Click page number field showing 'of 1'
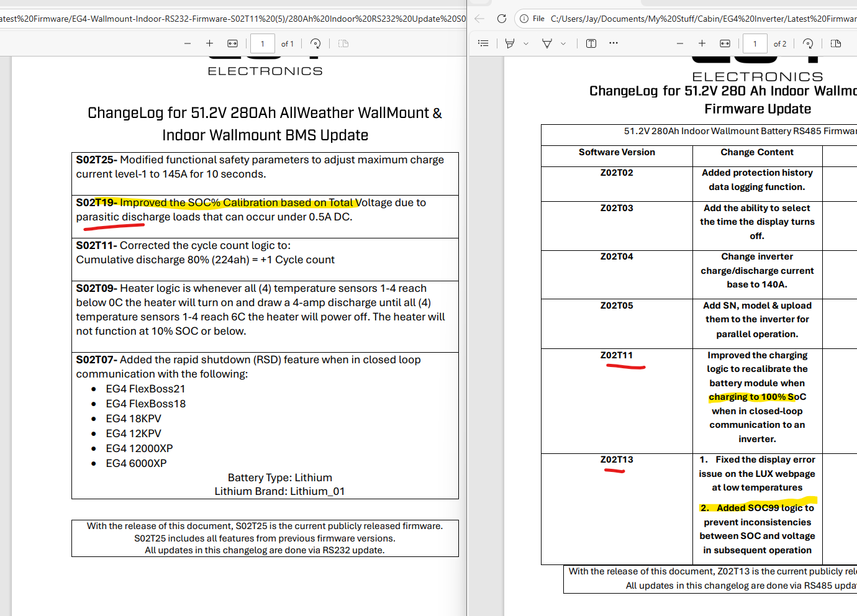The height and width of the screenshot is (616, 857). click(x=263, y=43)
